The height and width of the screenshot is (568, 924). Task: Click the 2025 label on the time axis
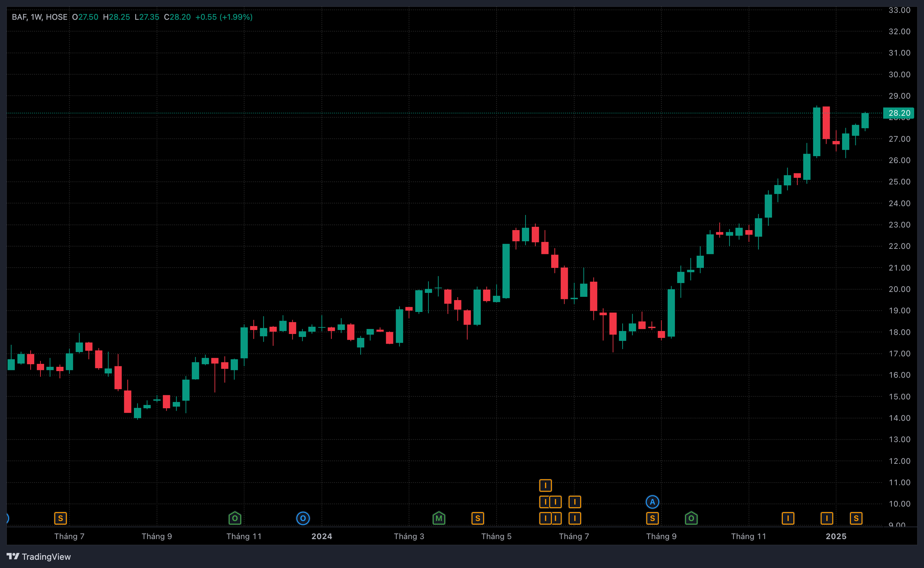click(x=836, y=536)
